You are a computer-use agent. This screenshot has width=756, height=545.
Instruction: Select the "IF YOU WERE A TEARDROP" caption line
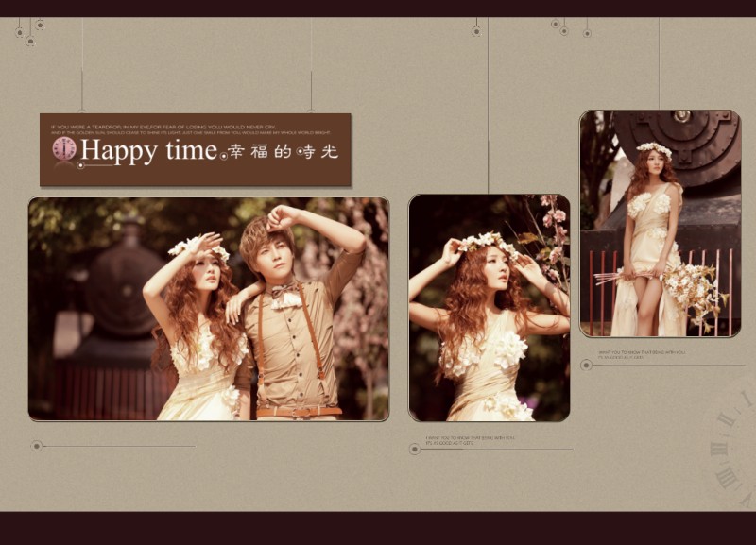163,128
